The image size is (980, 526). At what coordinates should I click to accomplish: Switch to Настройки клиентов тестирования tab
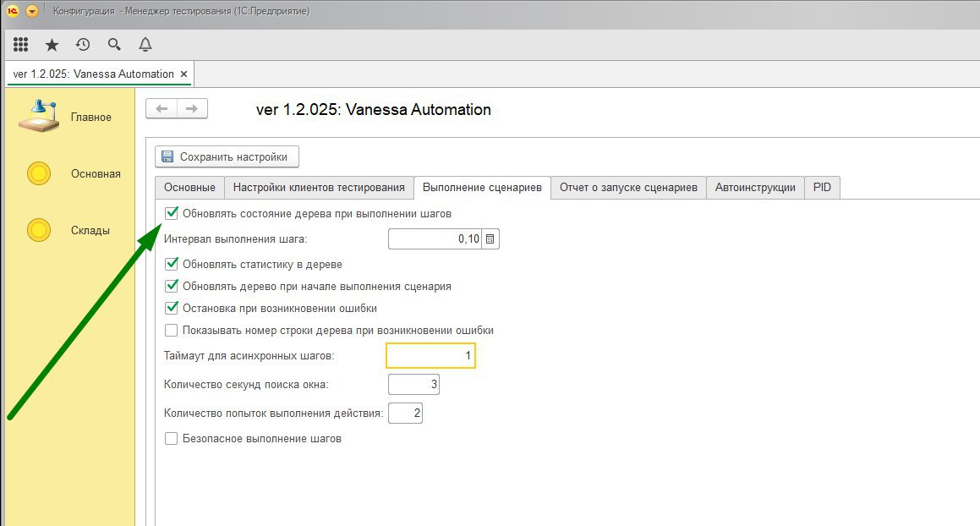pos(319,188)
